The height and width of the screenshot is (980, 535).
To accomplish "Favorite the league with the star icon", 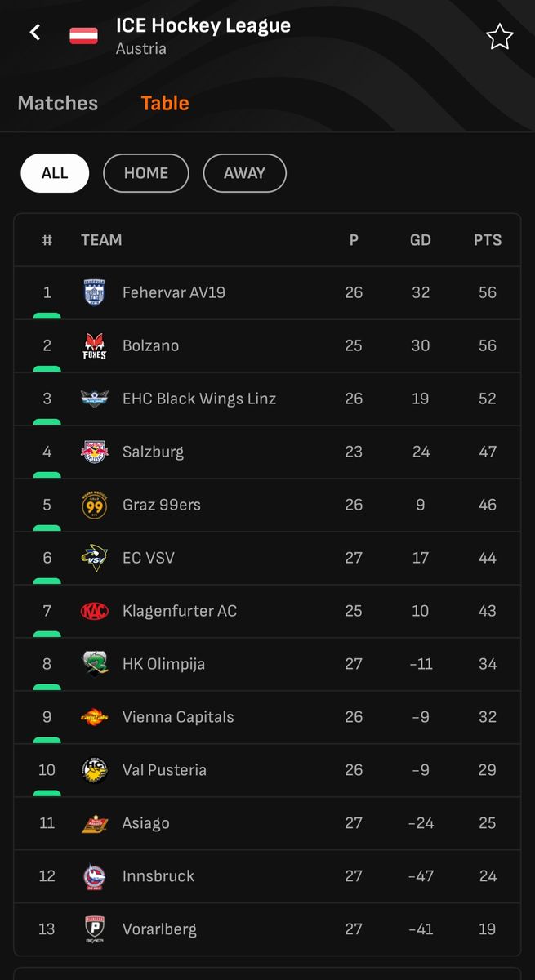I will [x=499, y=37].
